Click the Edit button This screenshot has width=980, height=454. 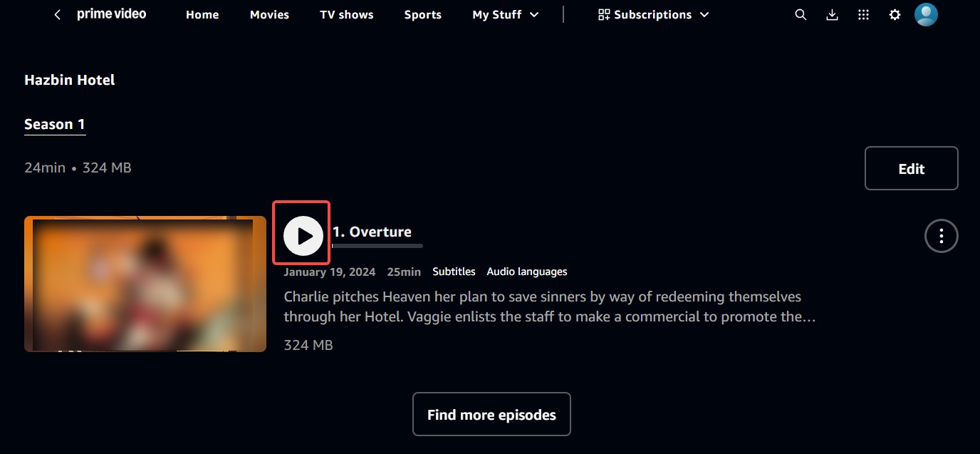(911, 168)
